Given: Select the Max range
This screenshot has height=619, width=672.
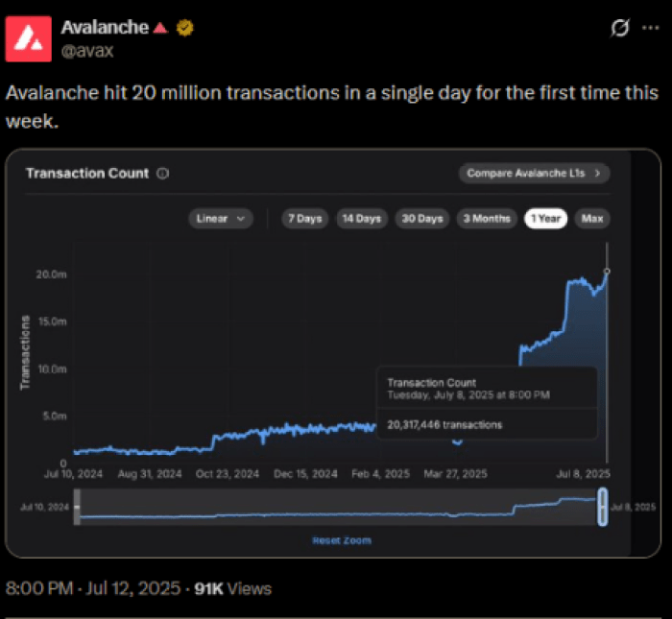Looking at the screenshot, I should [x=592, y=219].
